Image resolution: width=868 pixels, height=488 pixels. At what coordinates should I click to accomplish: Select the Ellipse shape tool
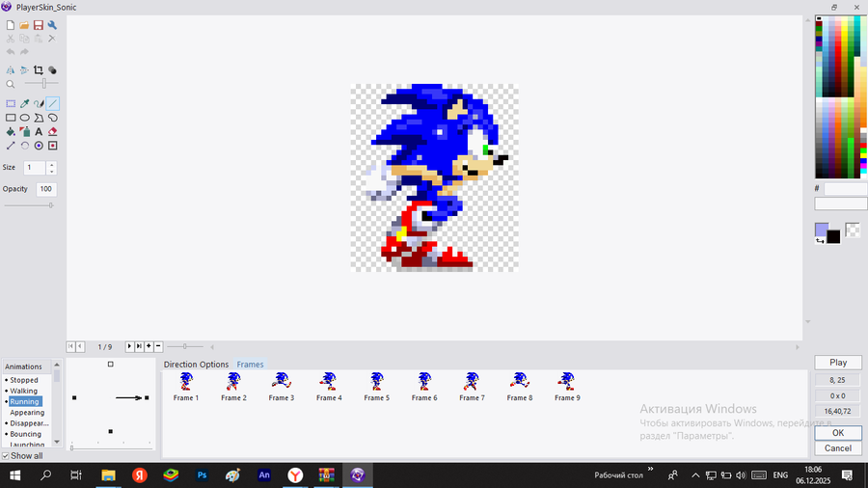click(25, 118)
